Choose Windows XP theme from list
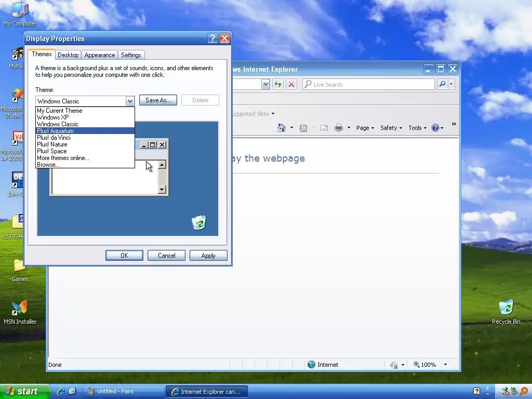This screenshot has height=399, width=532. (x=85, y=117)
